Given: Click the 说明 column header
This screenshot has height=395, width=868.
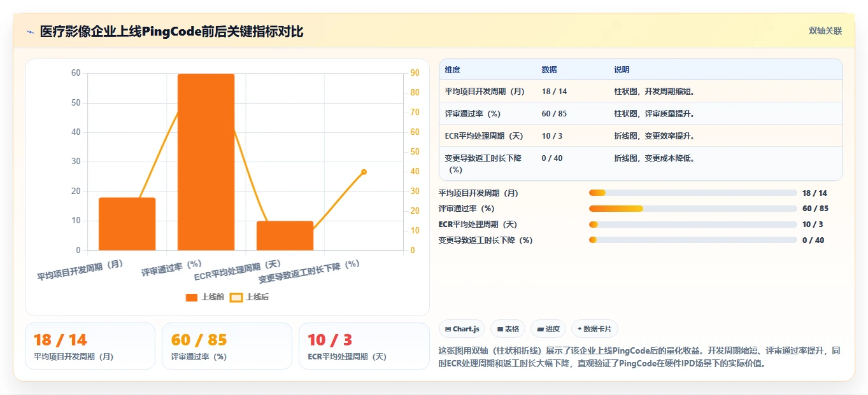Looking at the screenshot, I should click(x=622, y=70).
